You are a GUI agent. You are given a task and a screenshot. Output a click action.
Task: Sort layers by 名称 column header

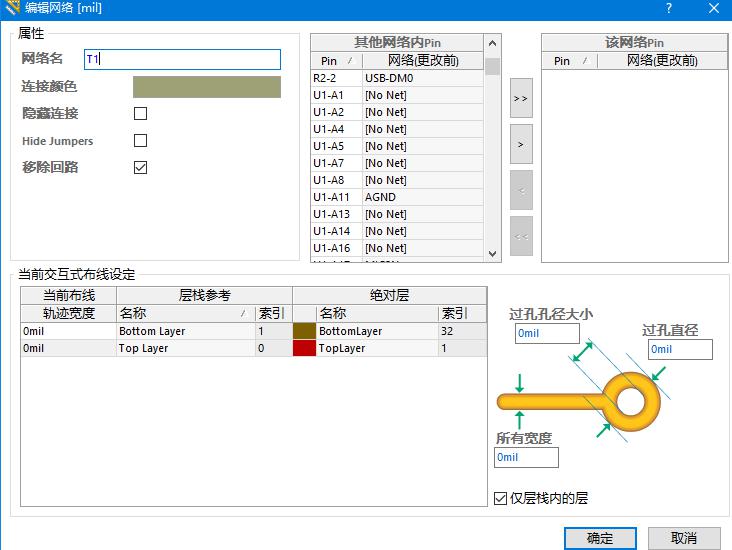(185, 313)
